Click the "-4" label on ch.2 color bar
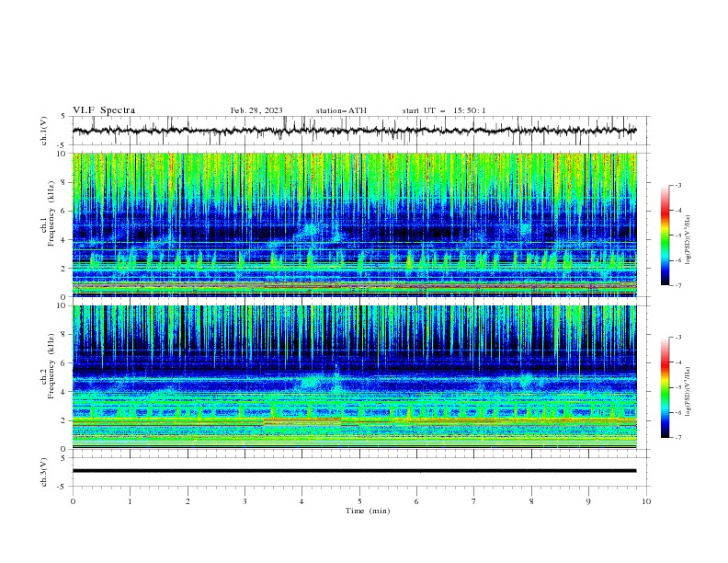This screenshot has height=563, width=728. pos(677,362)
